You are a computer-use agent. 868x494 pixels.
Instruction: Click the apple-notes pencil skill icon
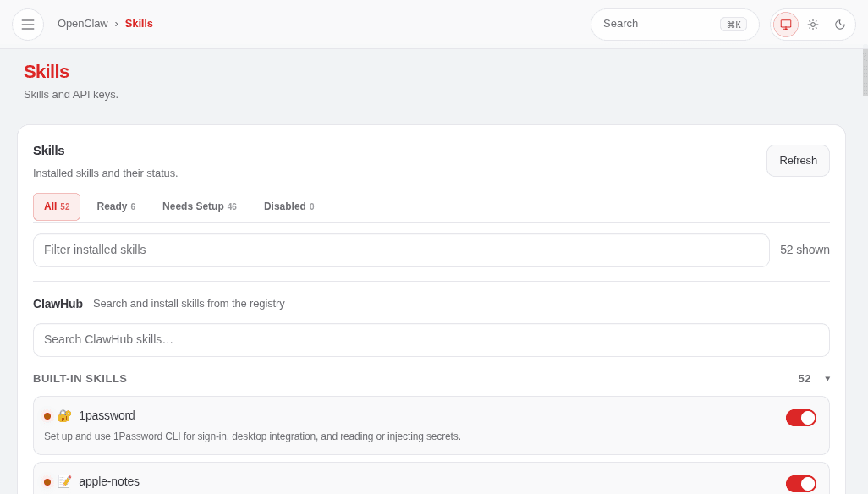coord(65,481)
